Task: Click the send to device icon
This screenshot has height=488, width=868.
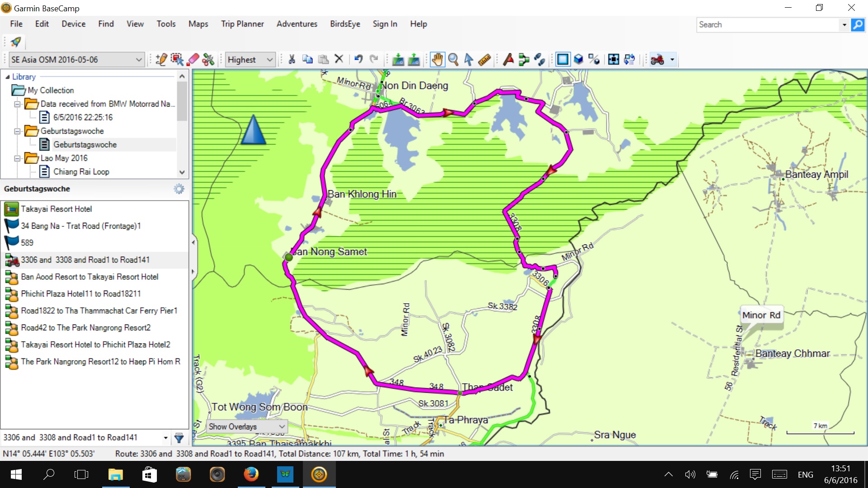Action: 398,59
